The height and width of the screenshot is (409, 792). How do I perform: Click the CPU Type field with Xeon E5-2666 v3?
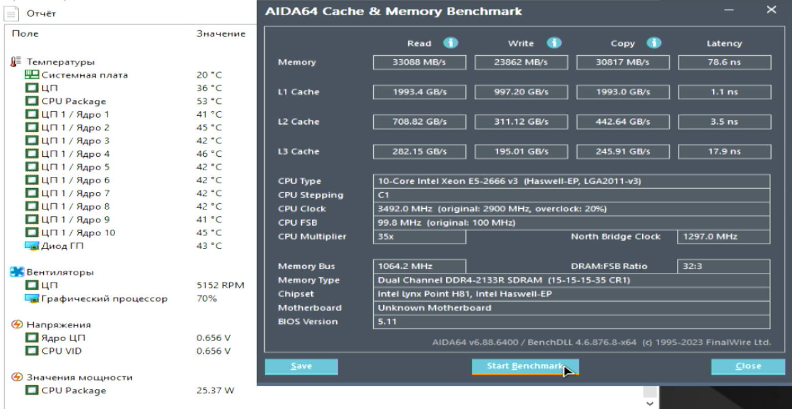tap(572, 181)
